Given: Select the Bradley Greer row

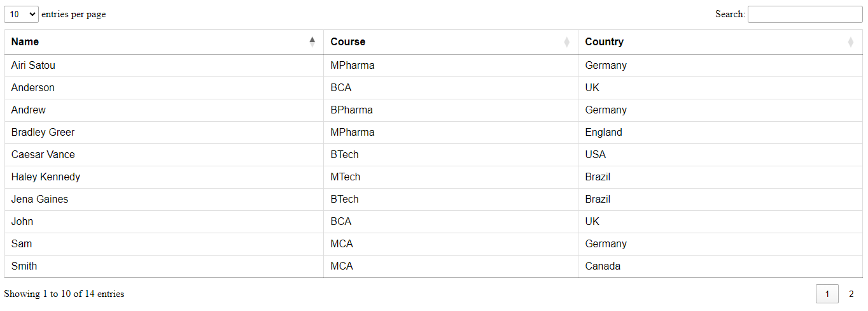Looking at the screenshot, I should (433, 133).
